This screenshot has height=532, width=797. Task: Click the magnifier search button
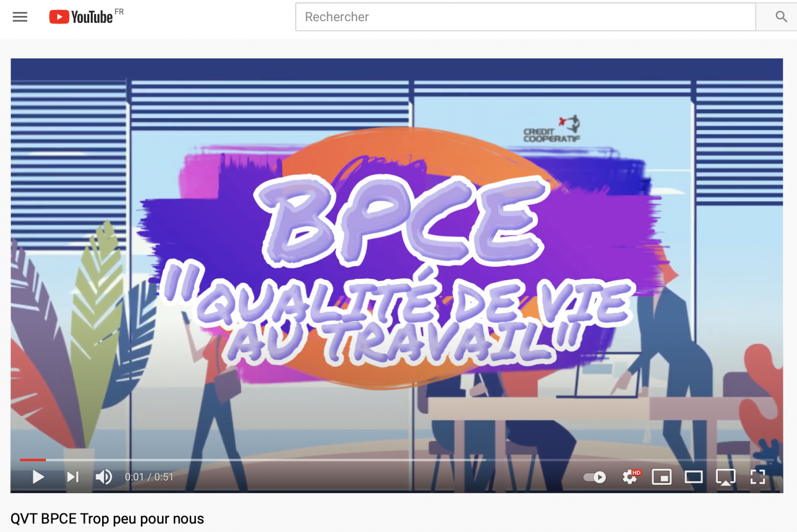(x=781, y=17)
